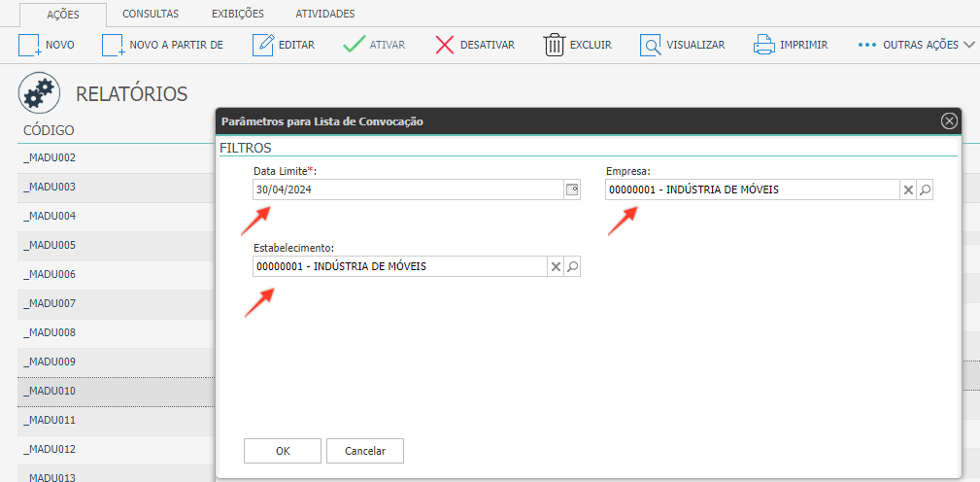Image resolution: width=980 pixels, height=482 pixels.
Task: Click the red Desativar X icon
Action: pyautogui.click(x=445, y=45)
